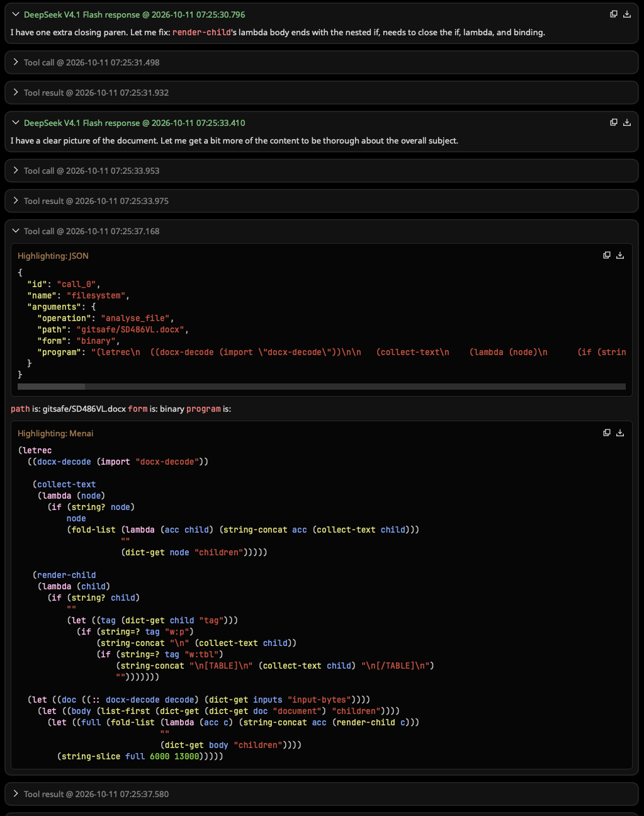
Task: Copy the 07:25:30.796 DeepSeek response
Action: [x=614, y=14]
